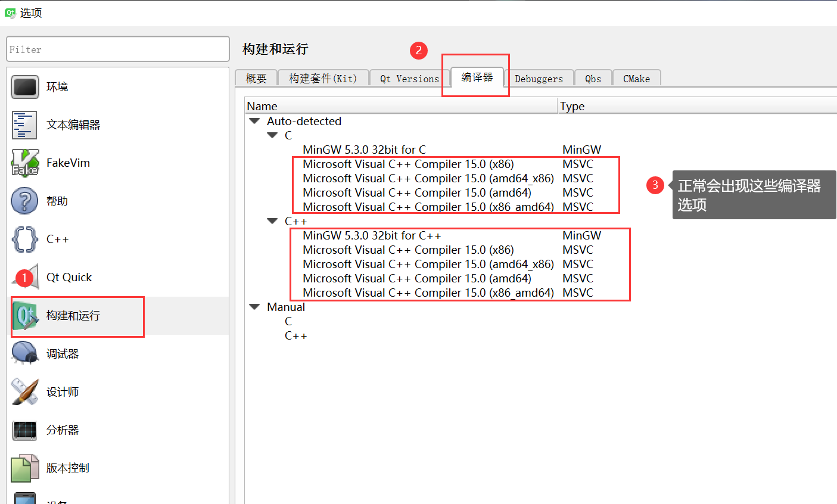837x504 pixels.
Task: Select the 文本编辑器 label in the sidebar
Action: (73, 125)
